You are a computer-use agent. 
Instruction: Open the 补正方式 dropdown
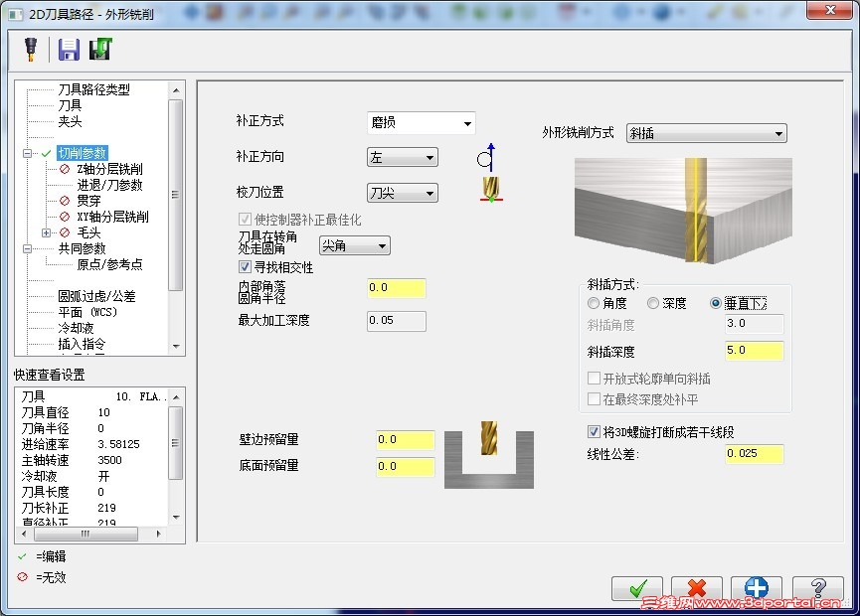[421, 123]
